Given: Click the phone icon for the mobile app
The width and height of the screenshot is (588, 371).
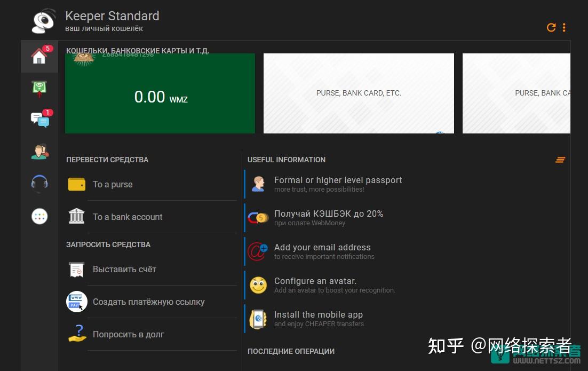Looking at the screenshot, I should [x=258, y=319].
